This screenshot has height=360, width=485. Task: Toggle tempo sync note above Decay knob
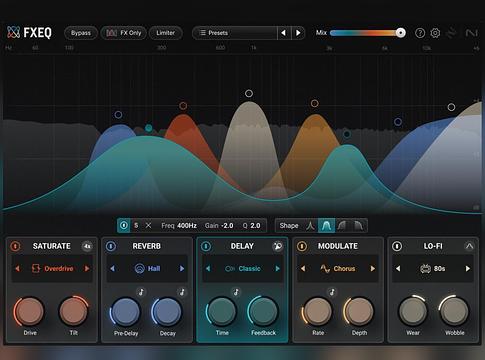[182, 292]
